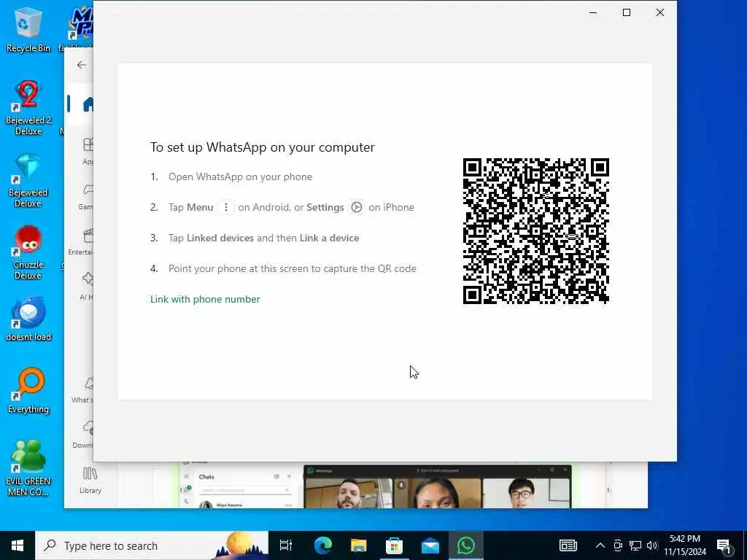
Task: Maximize the WhatsApp window
Action: point(627,13)
